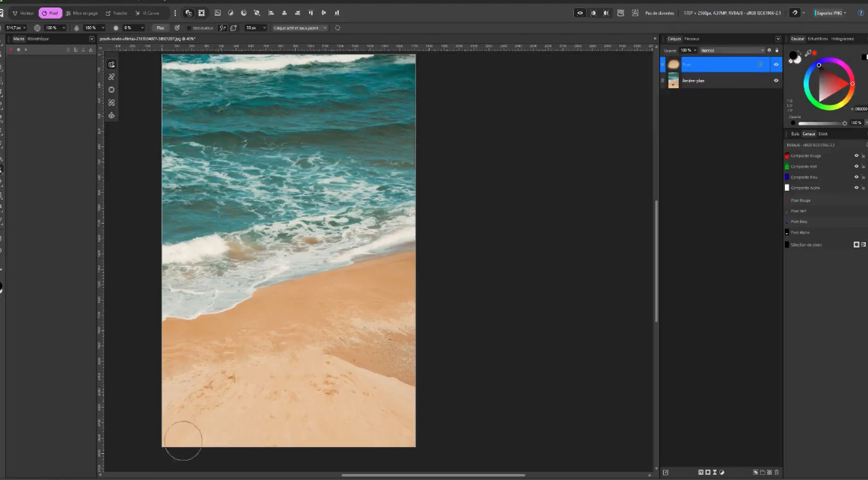Viewport: 868px width, 480px height.
Task: Click the align left toolbar icon
Action: click(x=271, y=13)
